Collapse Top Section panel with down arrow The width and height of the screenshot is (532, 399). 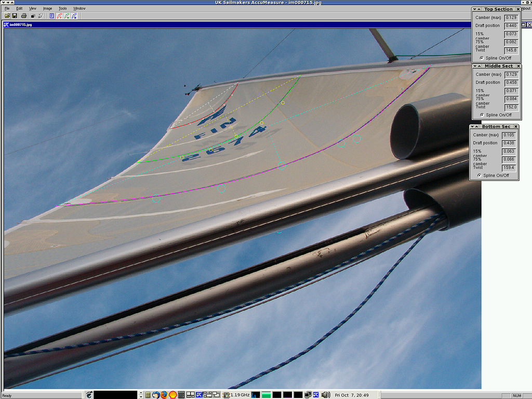tap(475, 9)
